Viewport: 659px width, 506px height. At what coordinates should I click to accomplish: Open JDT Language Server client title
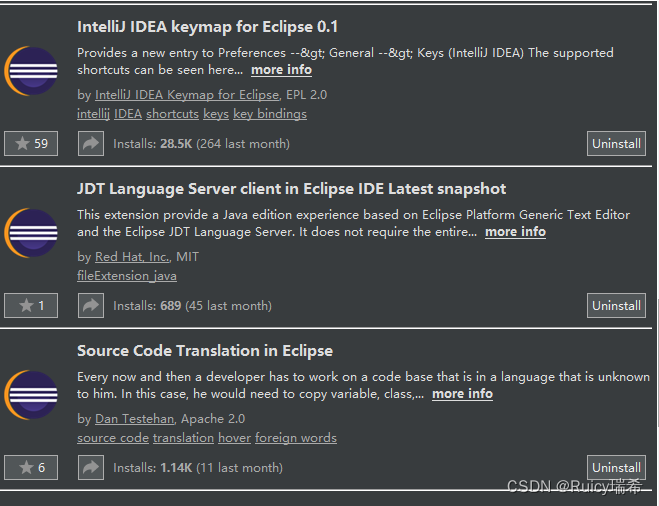292,189
